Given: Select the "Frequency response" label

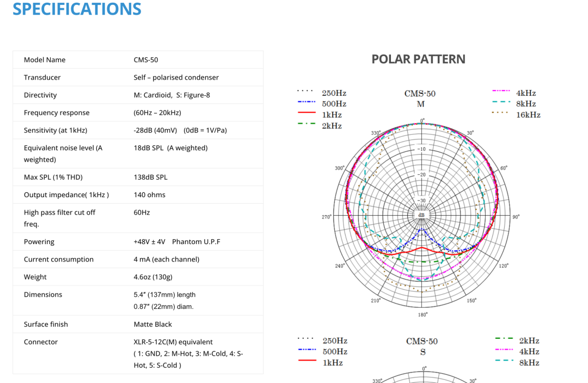Looking at the screenshot, I should (x=57, y=113).
